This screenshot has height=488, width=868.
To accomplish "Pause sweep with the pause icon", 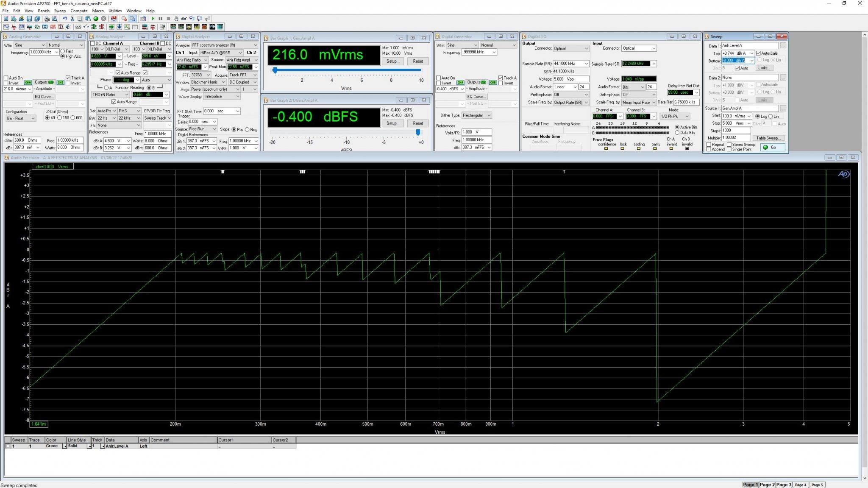I will click(161, 19).
